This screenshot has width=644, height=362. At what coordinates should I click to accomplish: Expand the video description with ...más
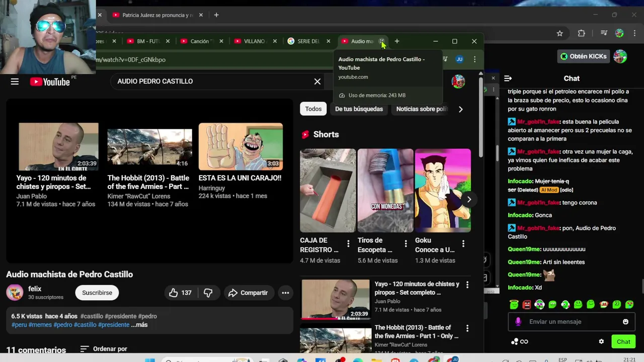(139, 325)
